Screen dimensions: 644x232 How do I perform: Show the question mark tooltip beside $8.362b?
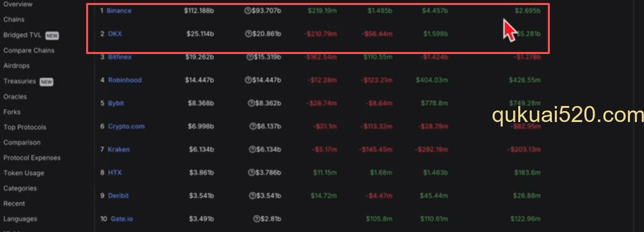[x=251, y=103]
